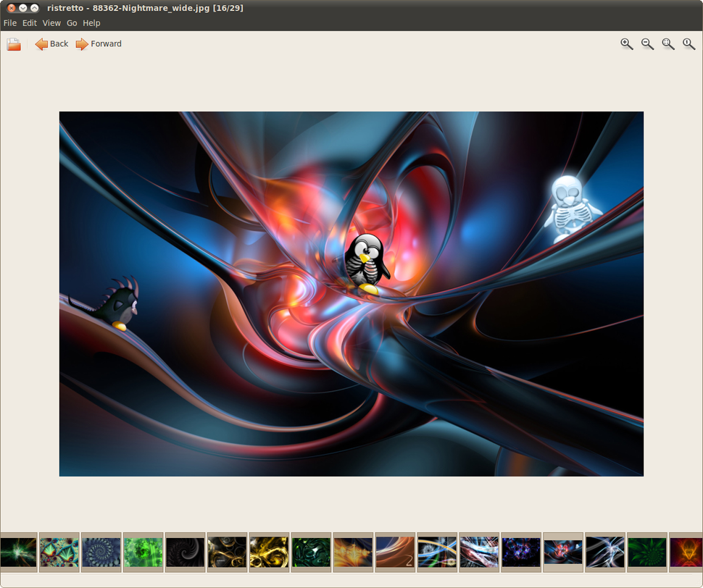Select the highlighted Nightmare wallpaper thumbnail

[562, 552]
